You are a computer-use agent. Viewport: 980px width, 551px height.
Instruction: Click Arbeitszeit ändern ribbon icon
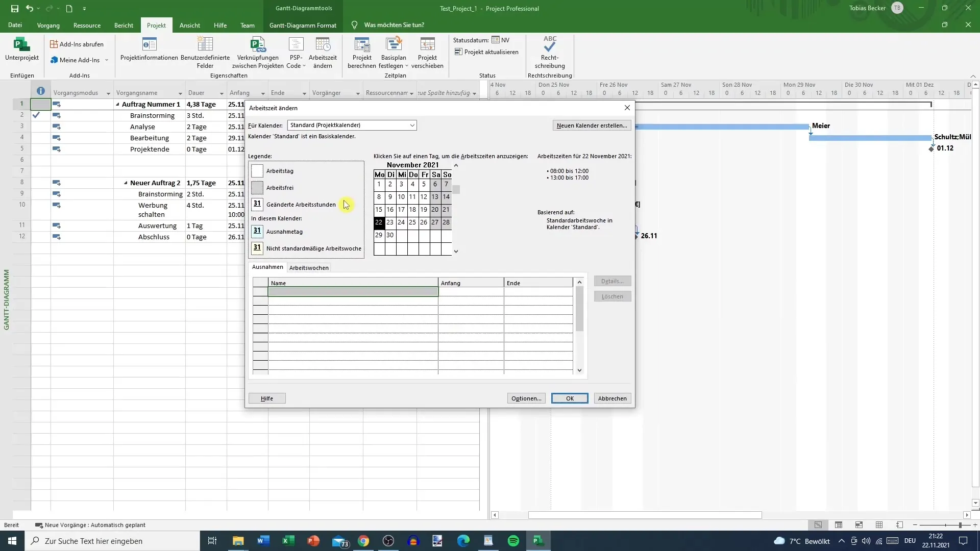pos(323,53)
